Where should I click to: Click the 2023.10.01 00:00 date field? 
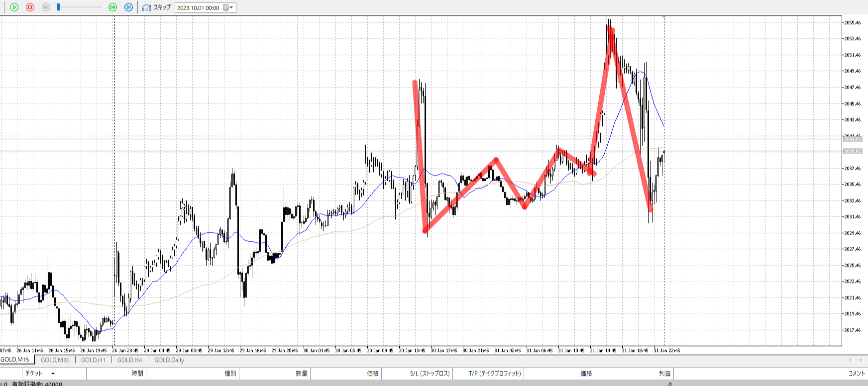pos(198,8)
